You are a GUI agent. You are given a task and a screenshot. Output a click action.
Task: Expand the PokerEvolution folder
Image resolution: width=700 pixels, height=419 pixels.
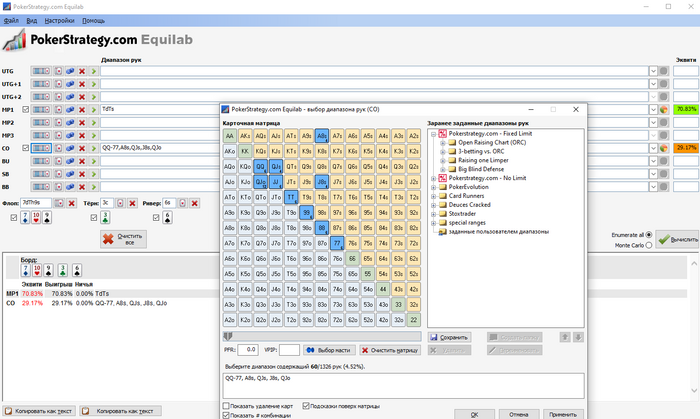pyautogui.click(x=433, y=187)
